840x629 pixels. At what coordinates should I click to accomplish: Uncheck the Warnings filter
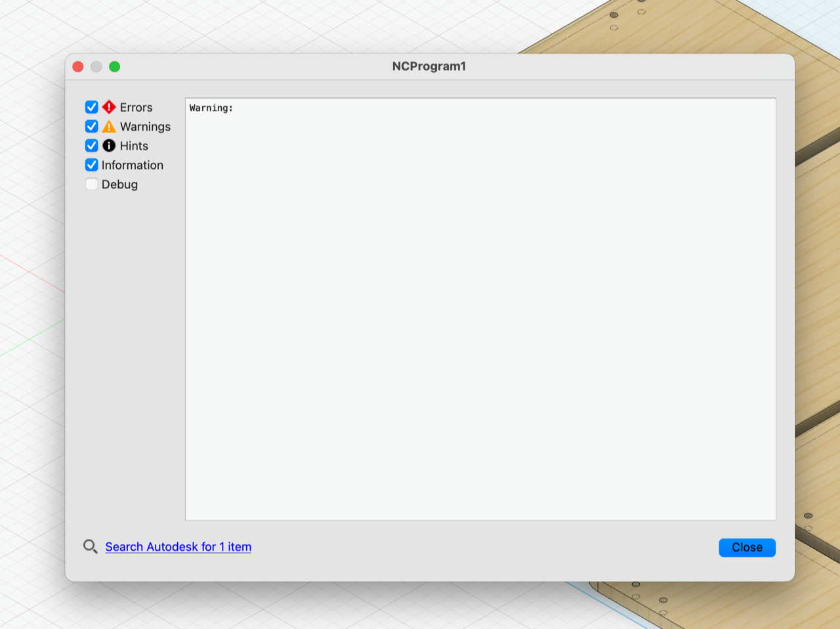click(91, 126)
